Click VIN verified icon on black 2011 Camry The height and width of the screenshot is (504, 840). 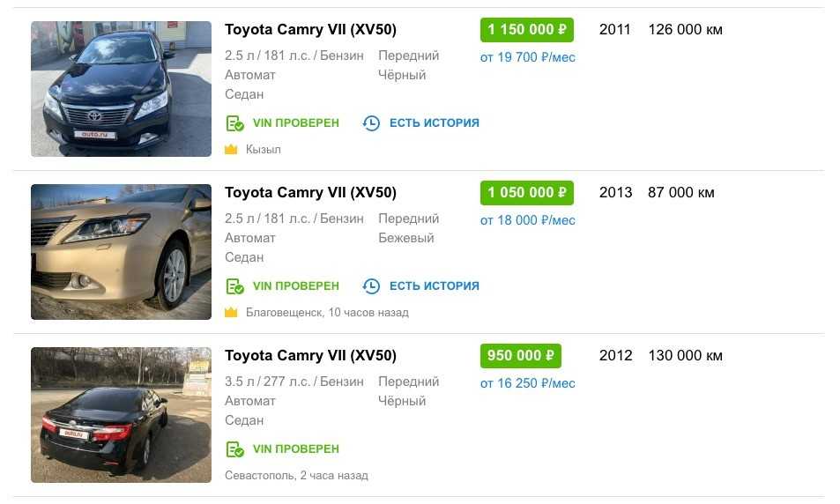(x=234, y=123)
